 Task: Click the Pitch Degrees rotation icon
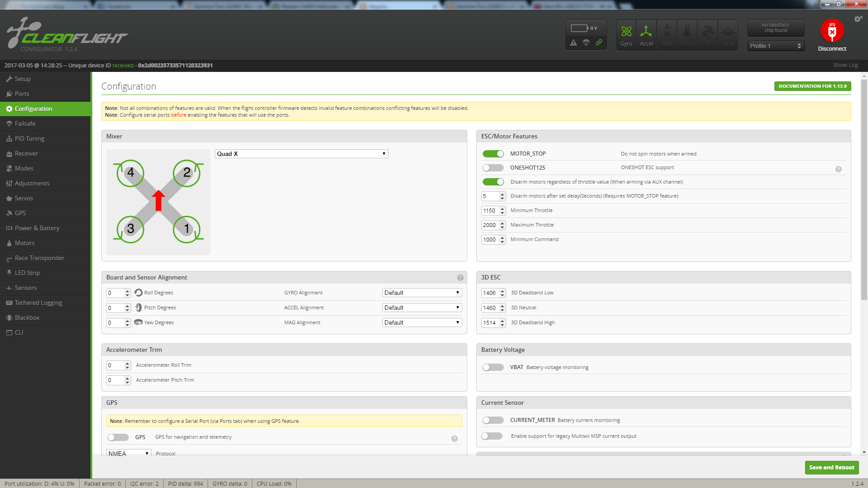click(x=138, y=308)
